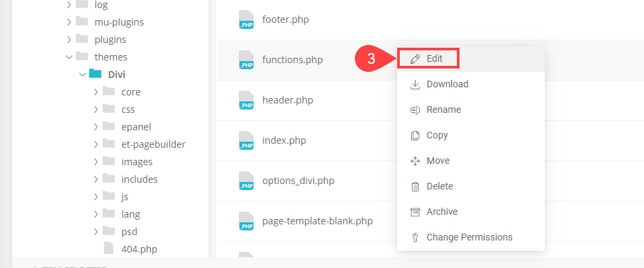Expand the includes folder chevron

95,179
